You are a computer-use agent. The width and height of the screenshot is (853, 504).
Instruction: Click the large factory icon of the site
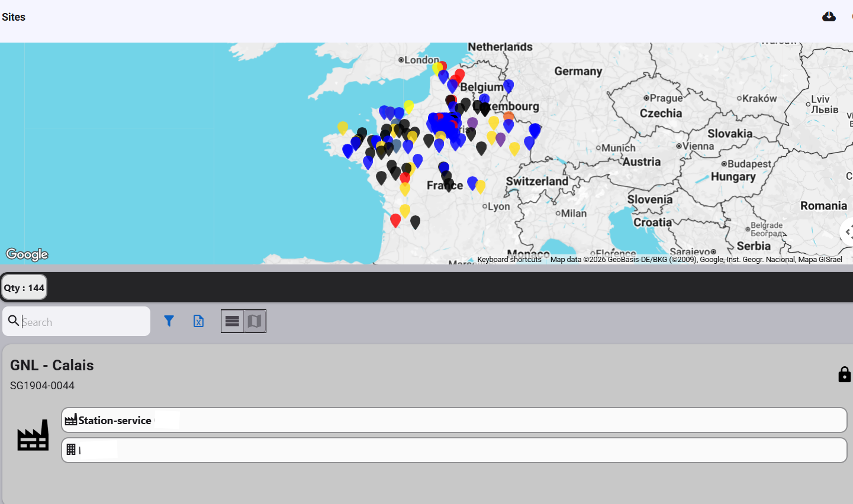[x=33, y=435]
